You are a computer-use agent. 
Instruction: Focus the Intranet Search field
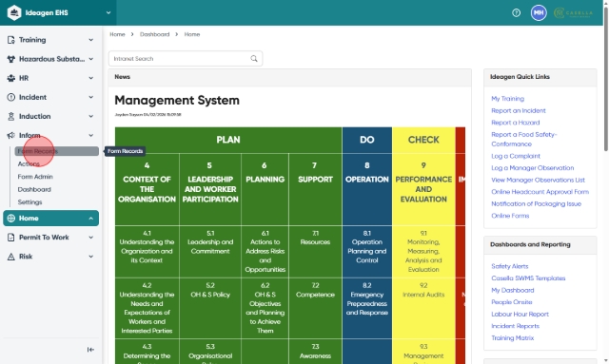pyautogui.click(x=186, y=59)
